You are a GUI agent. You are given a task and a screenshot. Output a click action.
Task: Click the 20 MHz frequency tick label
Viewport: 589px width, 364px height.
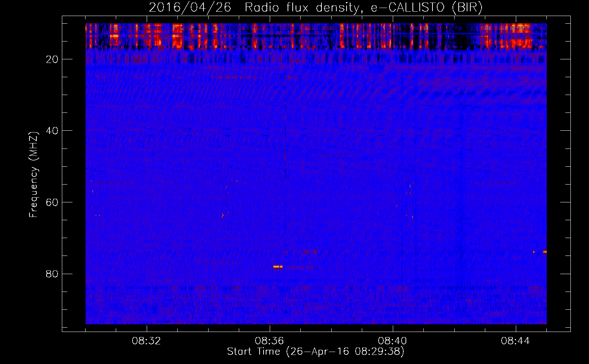click(x=52, y=59)
